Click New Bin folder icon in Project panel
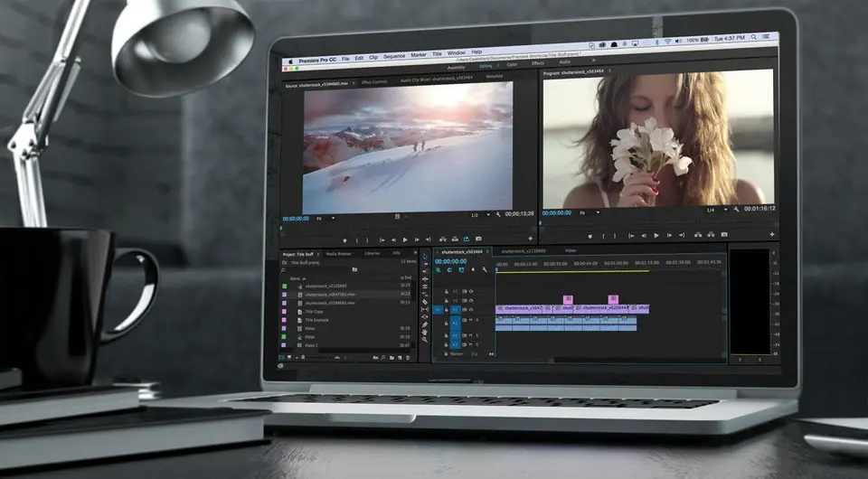This screenshot has width=868, height=479. 392,358
